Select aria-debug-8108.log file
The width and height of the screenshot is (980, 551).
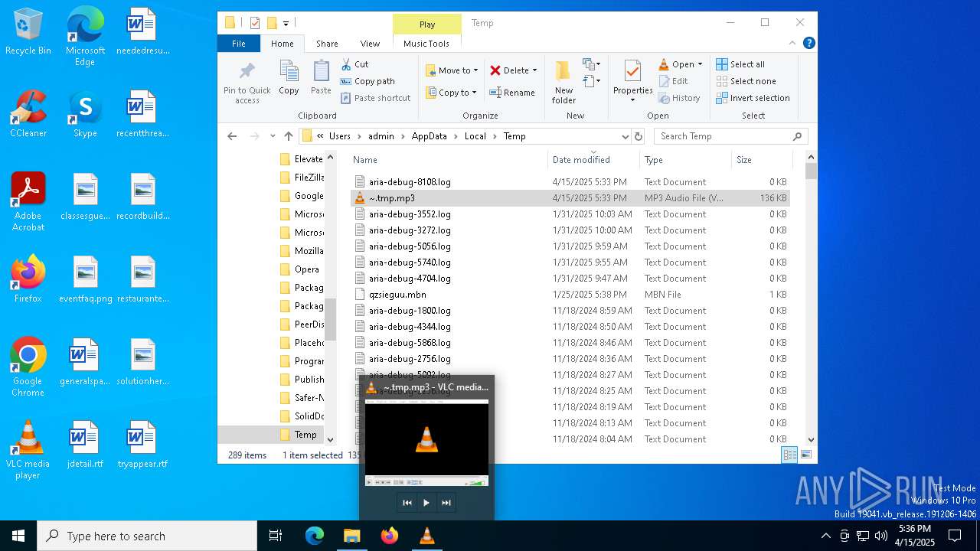(x=570, y=182)
